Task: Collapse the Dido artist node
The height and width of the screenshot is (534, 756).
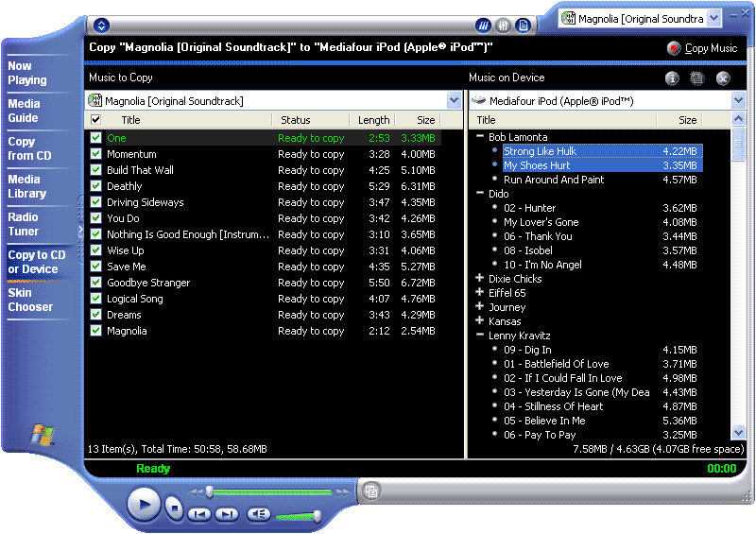Action: tap(480, 193)
